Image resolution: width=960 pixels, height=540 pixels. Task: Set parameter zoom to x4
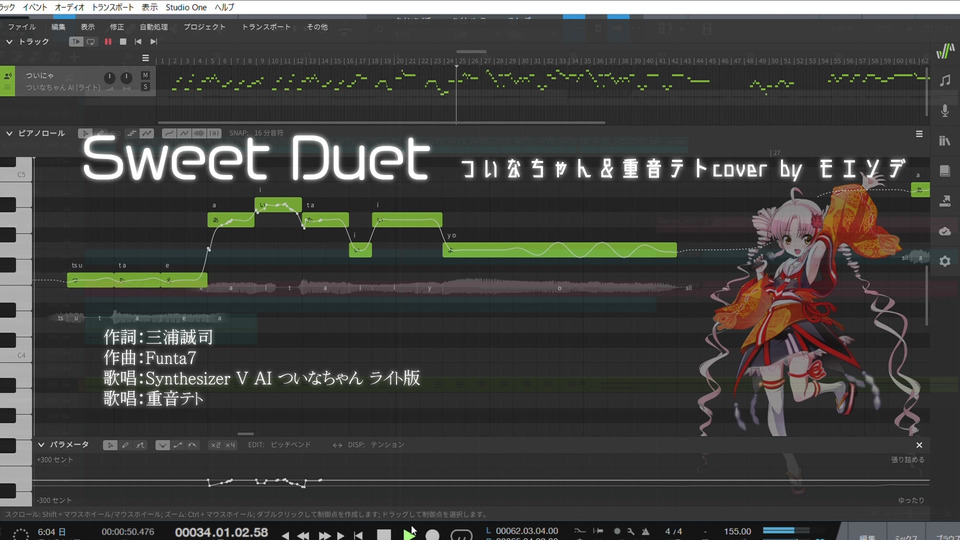230,445
